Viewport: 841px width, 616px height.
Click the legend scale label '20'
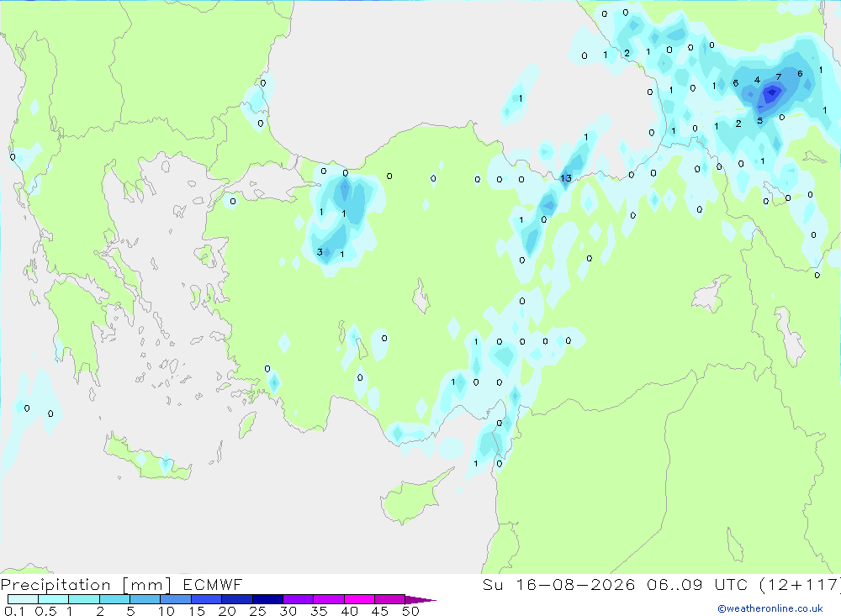point(227,611)
